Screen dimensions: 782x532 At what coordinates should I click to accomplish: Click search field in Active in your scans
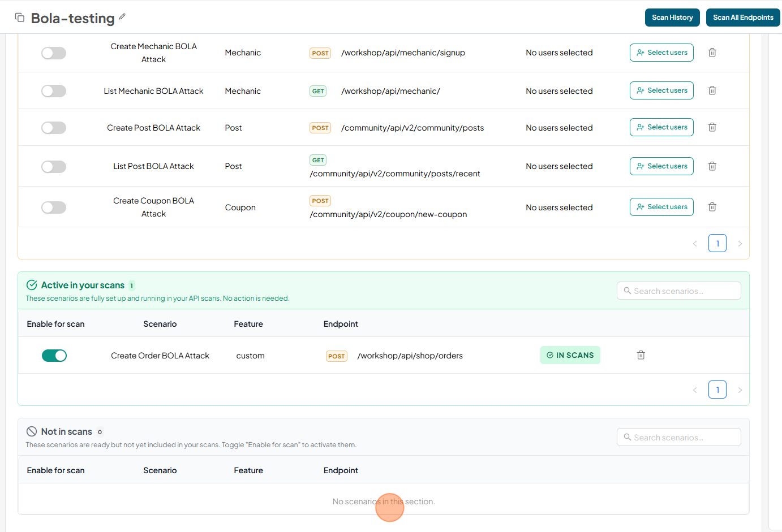coord(679,291)
